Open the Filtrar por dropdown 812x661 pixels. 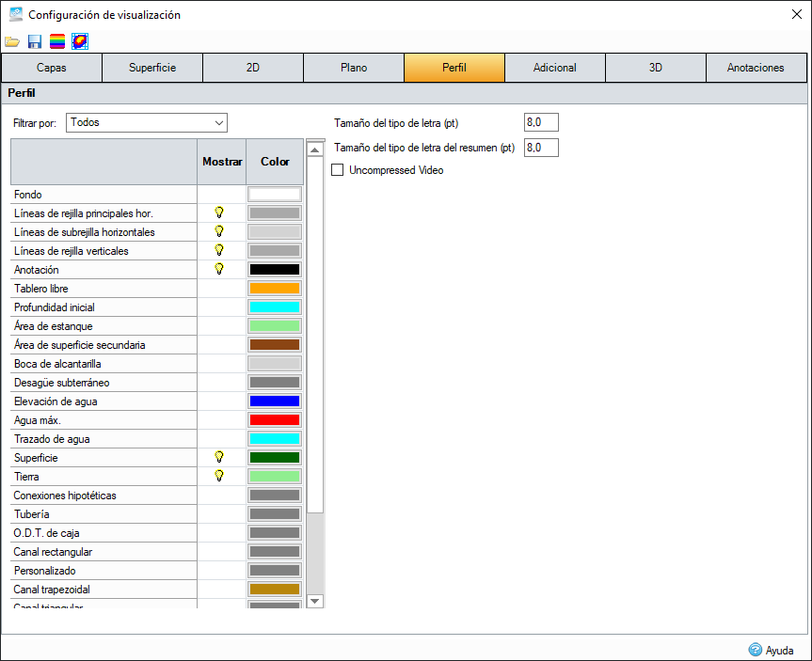pyautogui.click(x=147, y=122)
